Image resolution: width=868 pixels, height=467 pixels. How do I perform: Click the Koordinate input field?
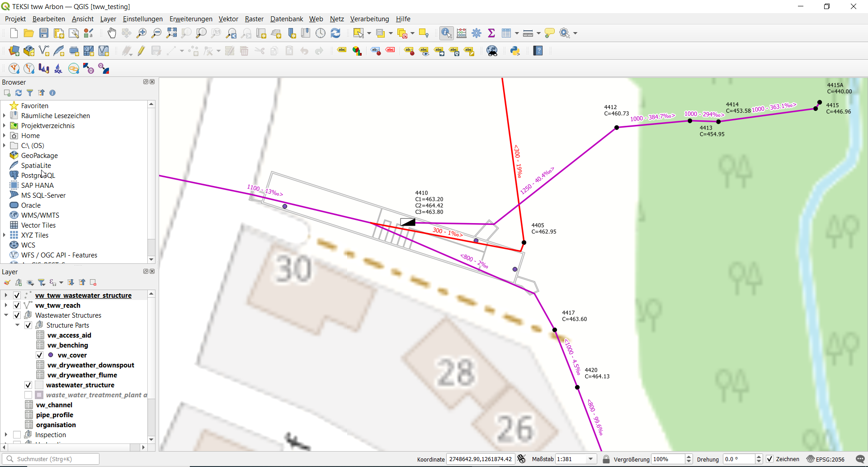click(x=480, y=459)
